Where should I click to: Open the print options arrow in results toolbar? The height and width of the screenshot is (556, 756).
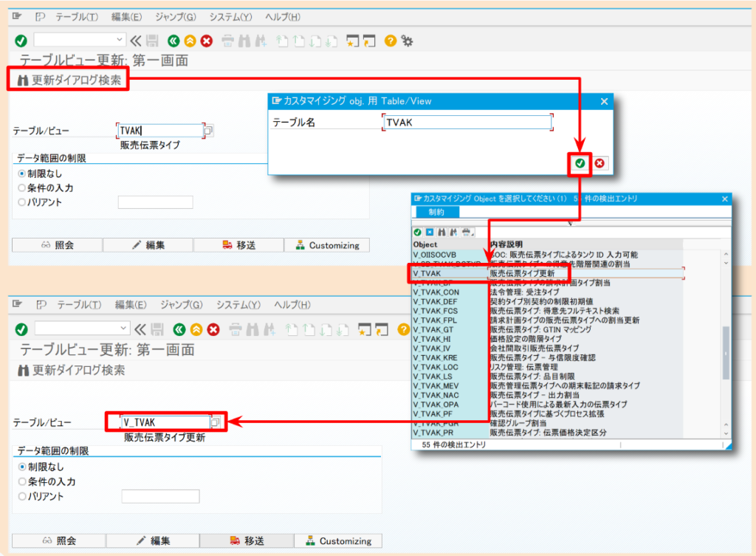[x=473, y=234]
